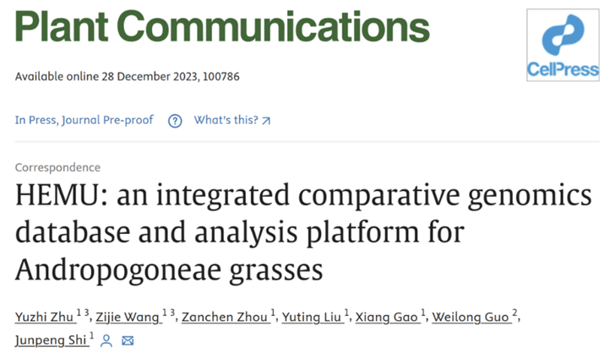Click the envelope email icon
The image size is (615, 364).
[x=128, y=341]
